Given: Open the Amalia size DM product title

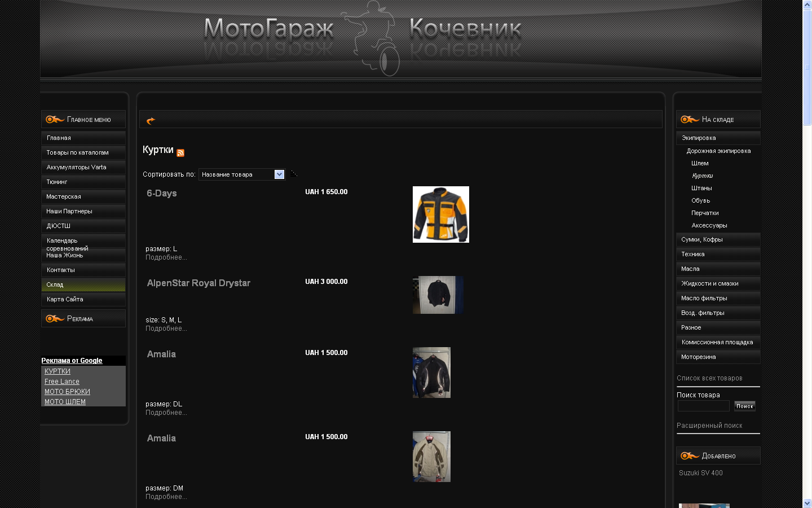Looking at the screenshot, I should [161, 438].
